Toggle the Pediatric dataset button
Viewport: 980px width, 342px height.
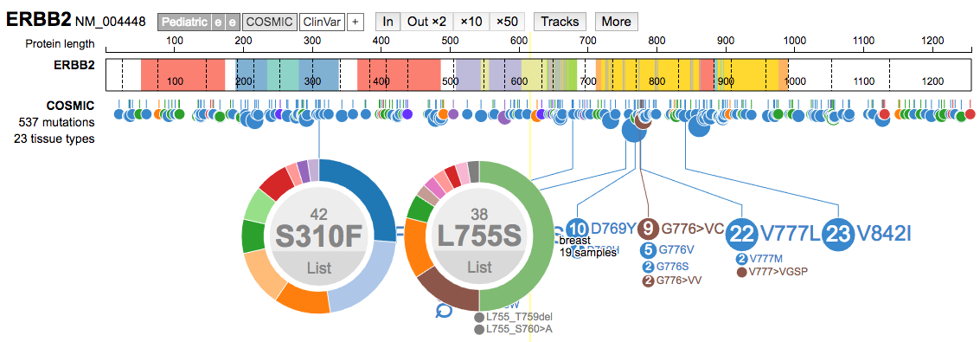point(184,22)
